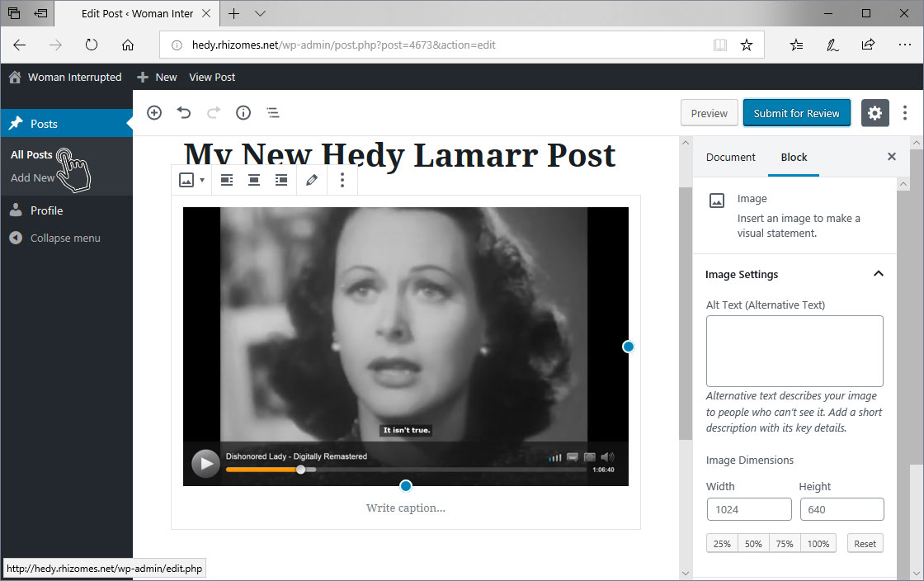Screen dimensions: 924x581
Task: Open browser settings and more dots
Action: click(904, 45)
